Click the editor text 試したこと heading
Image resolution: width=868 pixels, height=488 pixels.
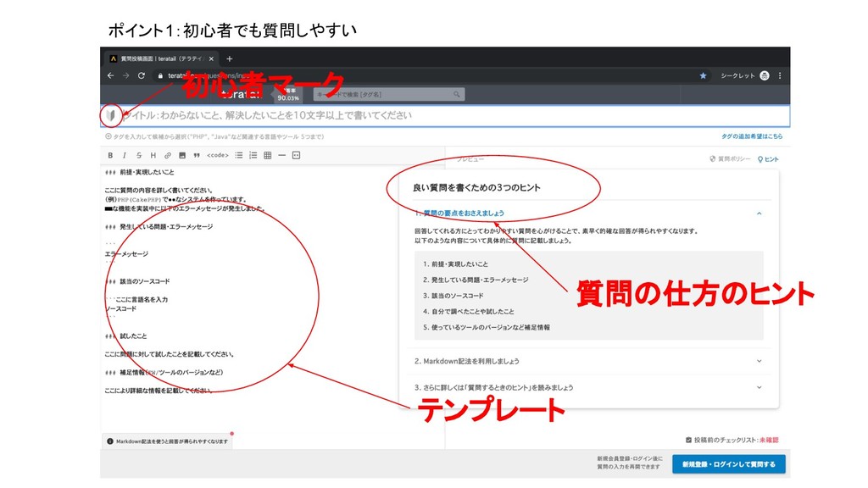[133, 335]
